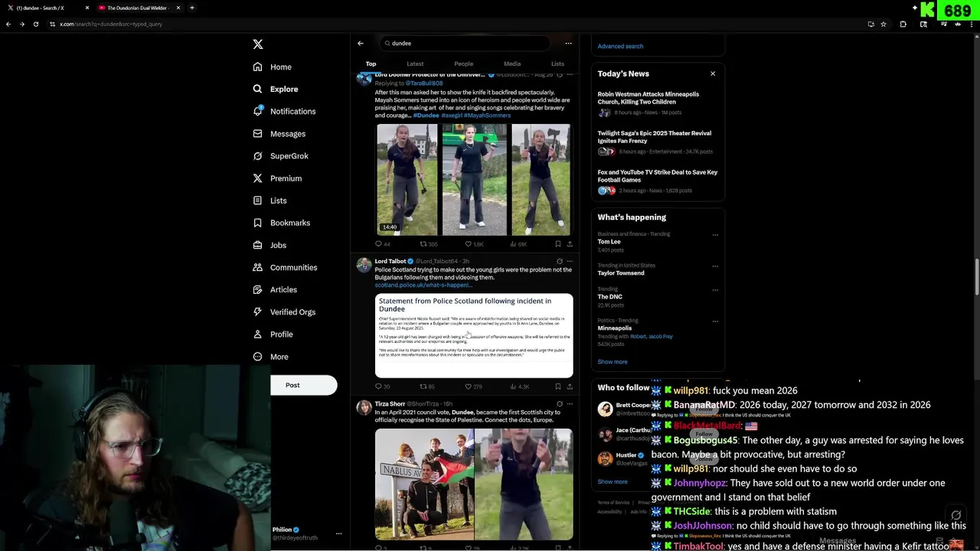Switch to the People tab
This screenshot has width=980, height=551.
pyautogui.click(x=463, y=64)
